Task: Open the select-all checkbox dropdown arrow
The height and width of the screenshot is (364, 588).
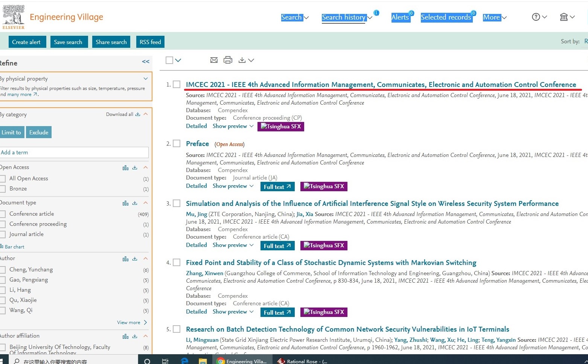Action: click(178, 60)
